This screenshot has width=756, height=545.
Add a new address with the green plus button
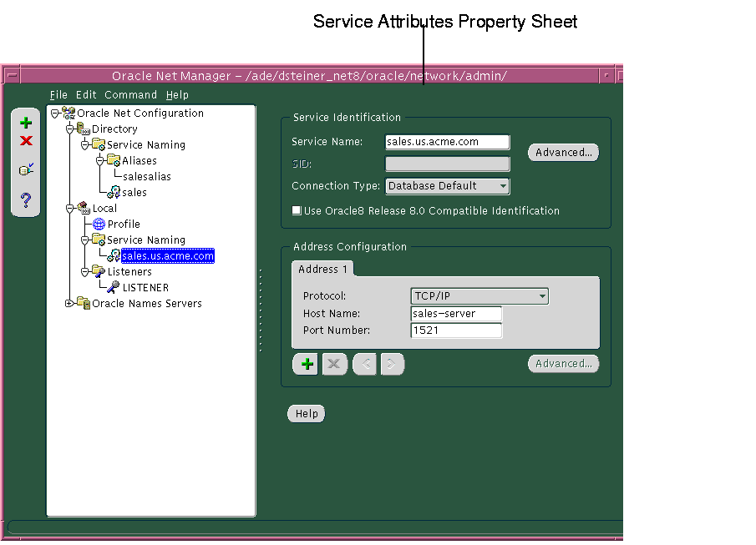point(306,364)
